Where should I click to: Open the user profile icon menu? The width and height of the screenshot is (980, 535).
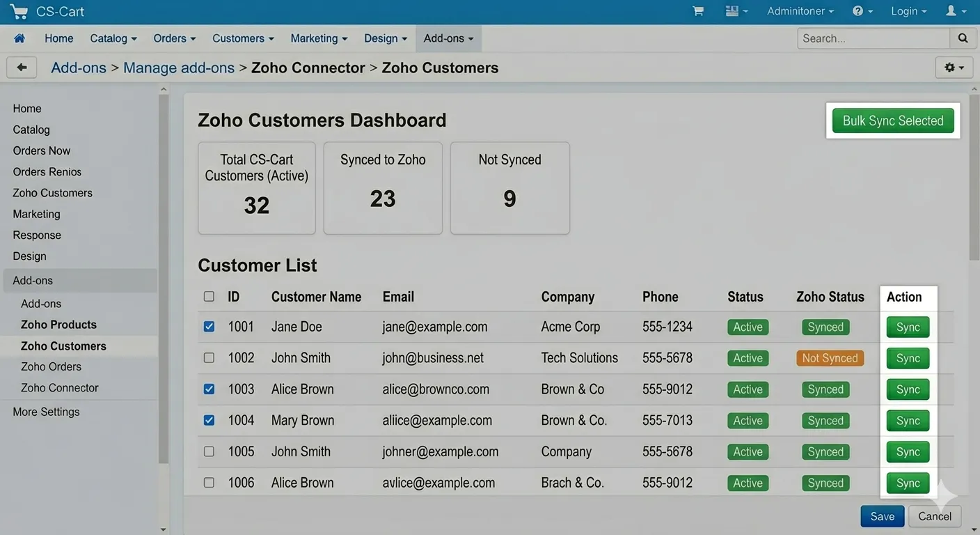(x=956, y=11)
